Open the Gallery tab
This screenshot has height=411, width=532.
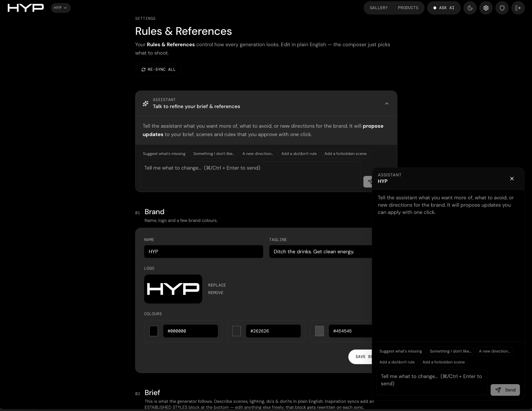click(x=378, y=8)
